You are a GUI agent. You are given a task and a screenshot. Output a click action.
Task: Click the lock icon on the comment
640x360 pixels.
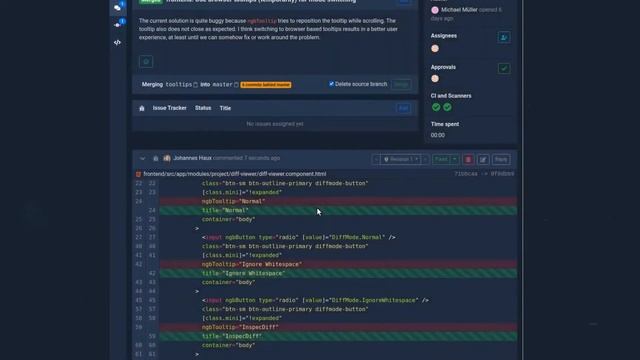pyautogui.click(x=156, y=158)
